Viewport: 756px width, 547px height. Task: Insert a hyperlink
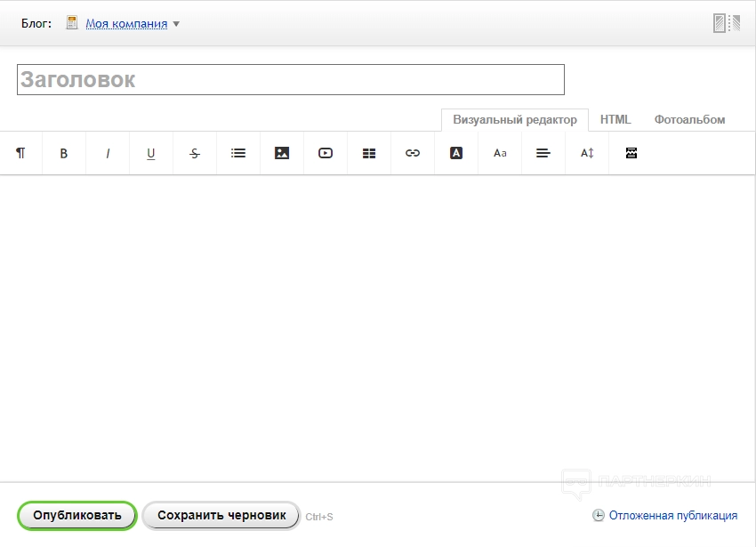pos(413,153)
